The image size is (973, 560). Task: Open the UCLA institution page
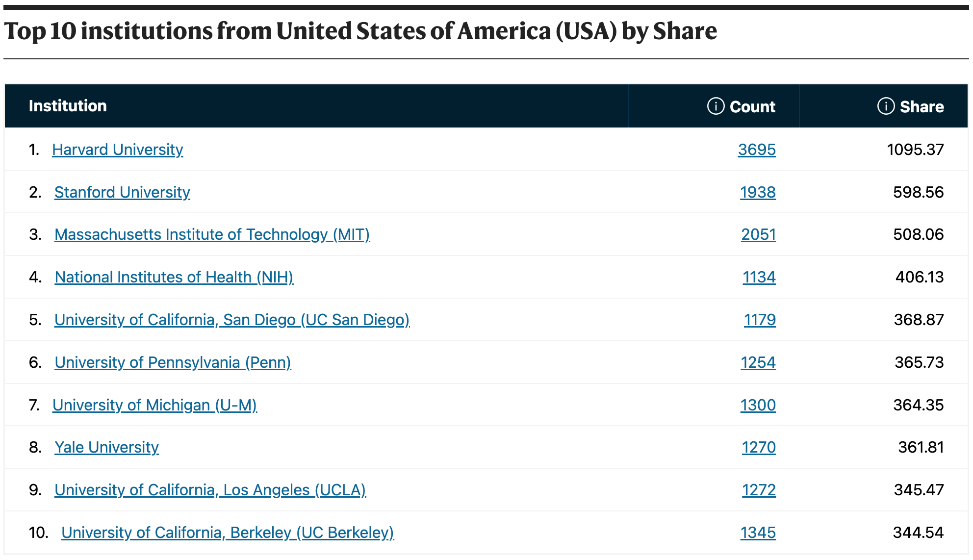click(210, 490)
